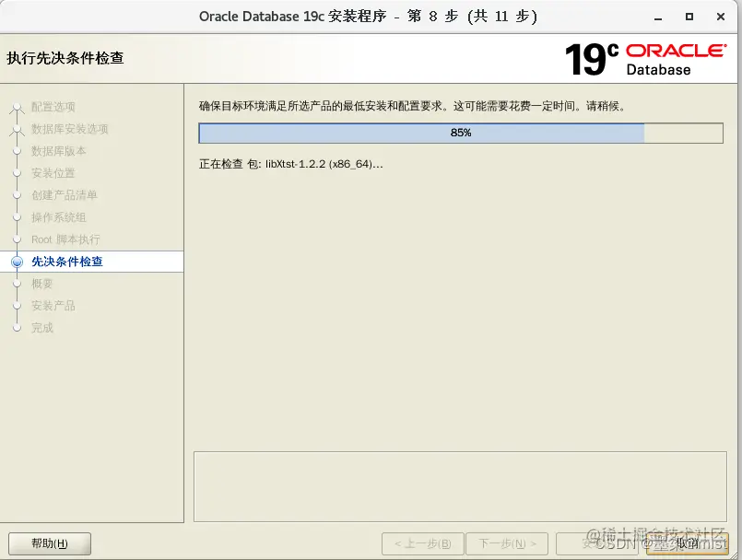The height and width of the screenshot is (560, 742).
Task: Click the 取消 cancel button
Action: (687, 543)
